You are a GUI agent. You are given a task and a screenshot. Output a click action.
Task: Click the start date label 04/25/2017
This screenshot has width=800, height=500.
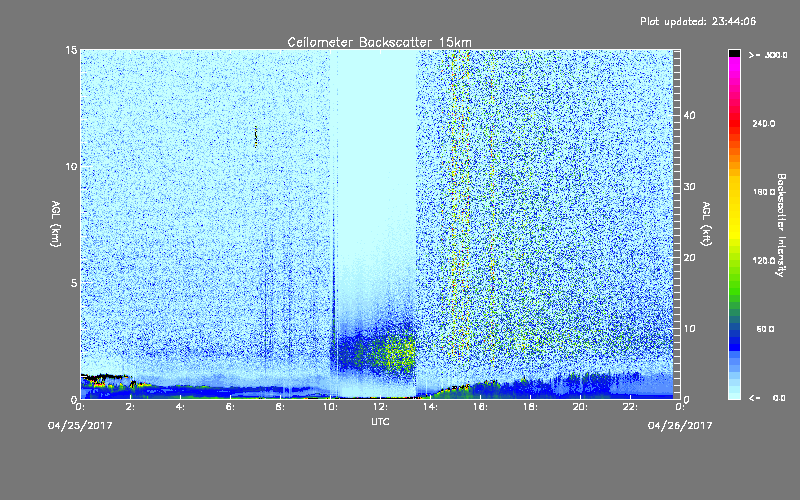click(80, 426)
